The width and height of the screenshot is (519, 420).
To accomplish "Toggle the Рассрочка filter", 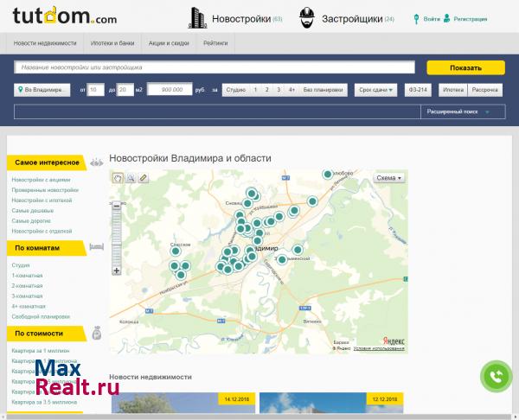I will coord(485,90).
